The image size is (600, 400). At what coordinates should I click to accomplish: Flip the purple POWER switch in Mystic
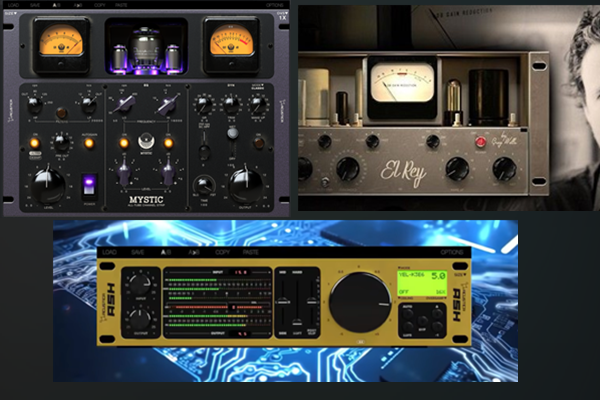[89, 187]
